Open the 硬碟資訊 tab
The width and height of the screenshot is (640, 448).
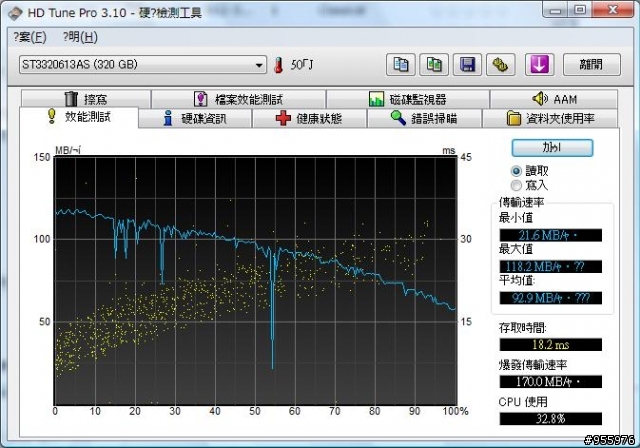pos(195,119)
